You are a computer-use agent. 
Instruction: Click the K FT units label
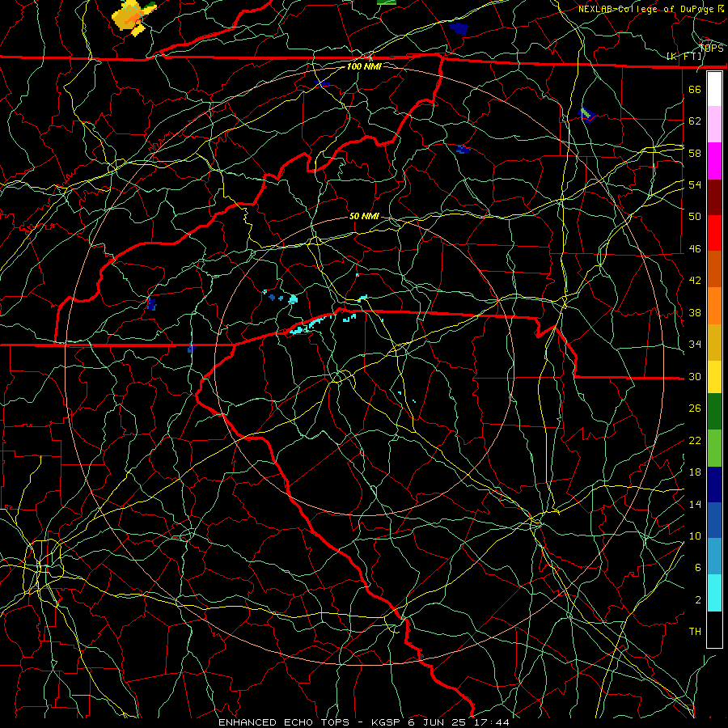684,57
